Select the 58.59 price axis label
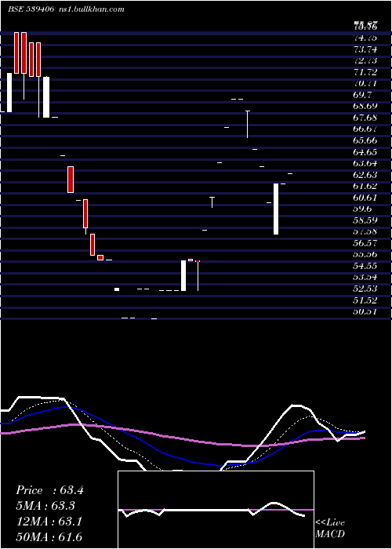This screenshot has width=392, height=549. click(365, 220)
